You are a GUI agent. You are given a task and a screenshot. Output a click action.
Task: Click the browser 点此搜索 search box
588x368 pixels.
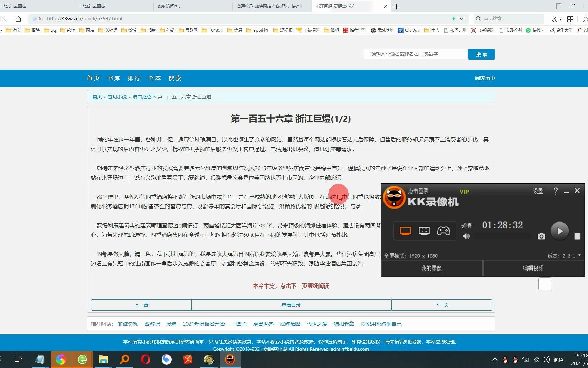point(509,19)
